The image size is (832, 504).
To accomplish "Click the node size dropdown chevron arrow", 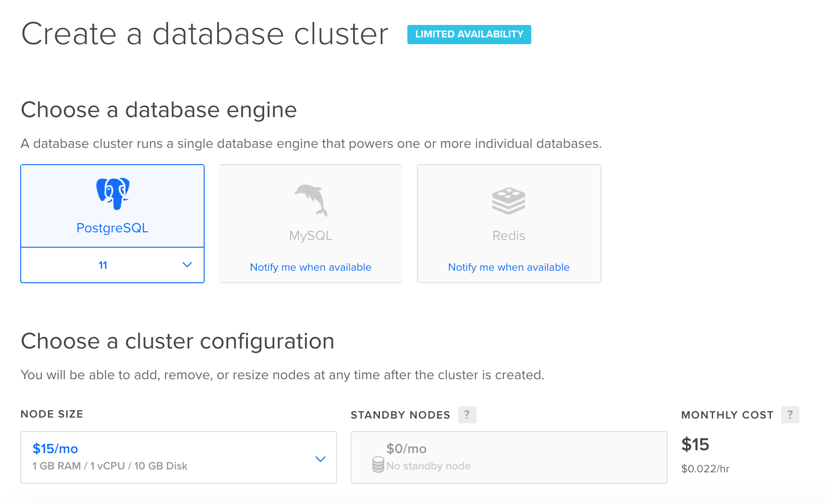I will coord(320,459).
